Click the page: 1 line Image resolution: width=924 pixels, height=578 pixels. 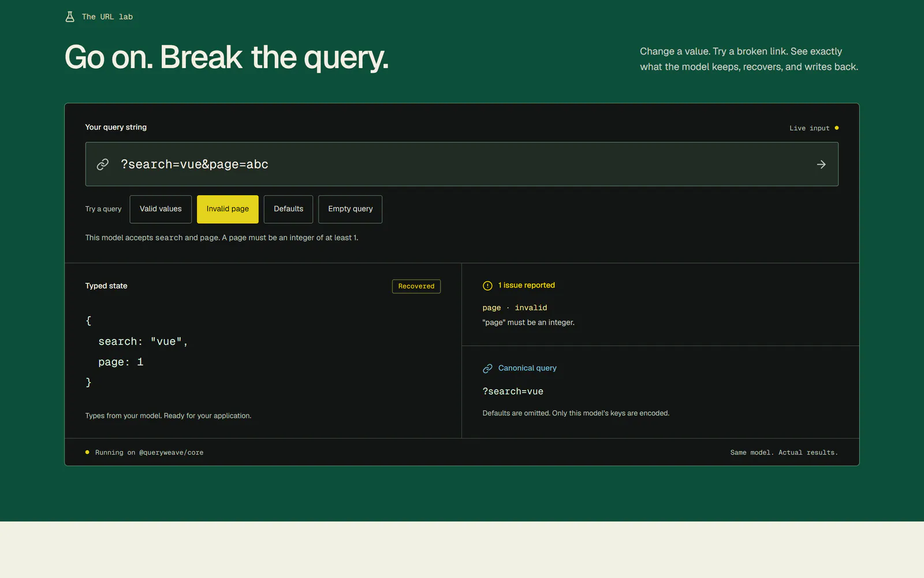click(x=121, y=362)
